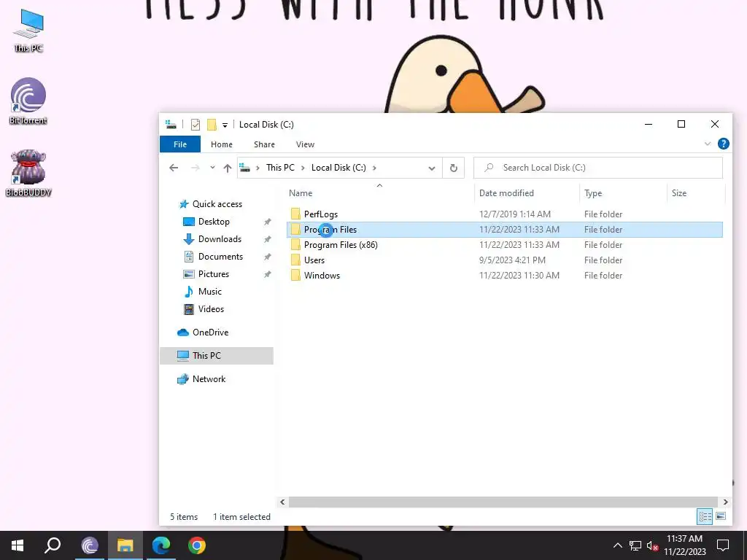This screenshot has height=560, width=747.
Task: Refresh the Local Disk (C:) folder view
Action: [454, 168]
